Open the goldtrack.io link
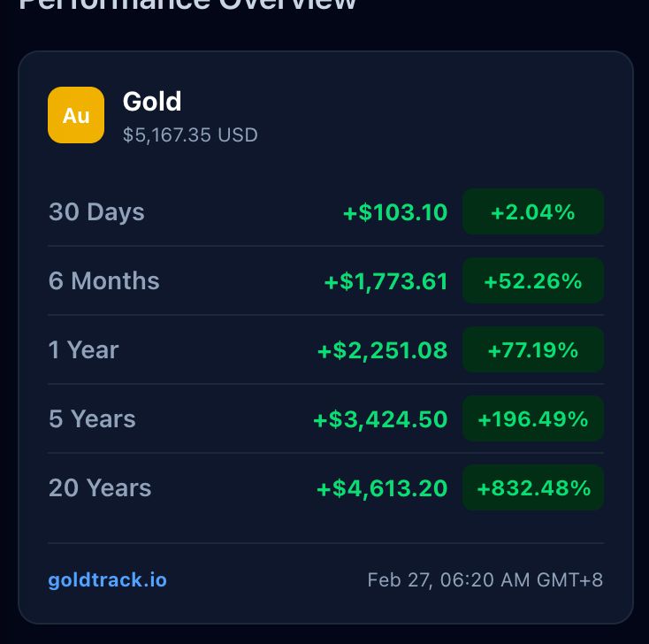Viewport: 649px width, 644px height. point(107,580)
